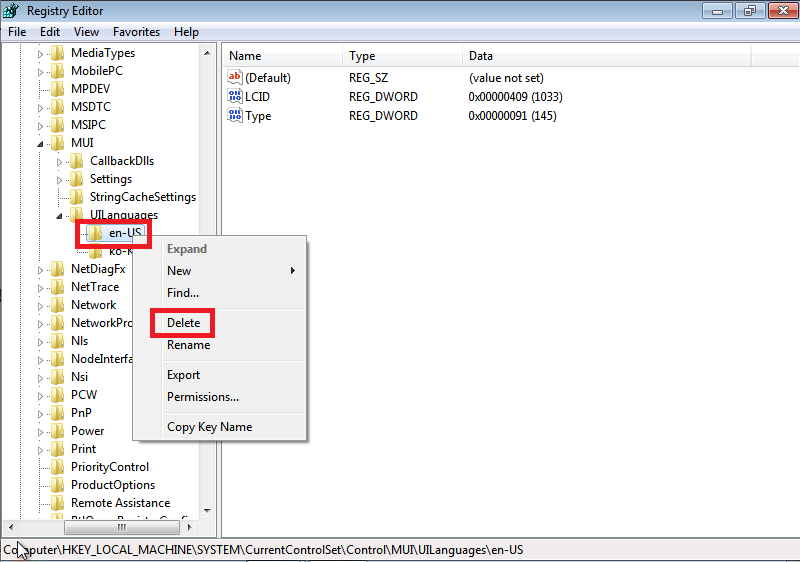Click the Data column header
This screenshot has width=800, height=562.
[x=480, y=56]
